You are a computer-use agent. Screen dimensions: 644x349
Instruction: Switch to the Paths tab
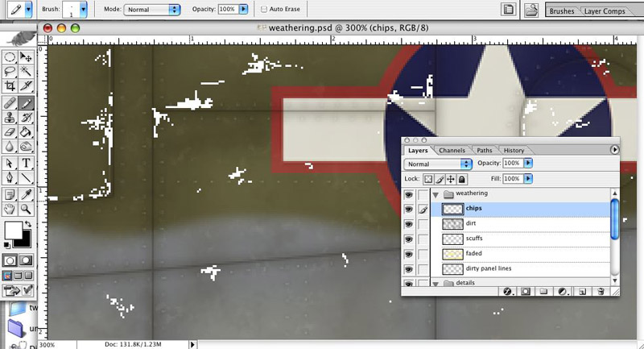(x=485, y=151)
